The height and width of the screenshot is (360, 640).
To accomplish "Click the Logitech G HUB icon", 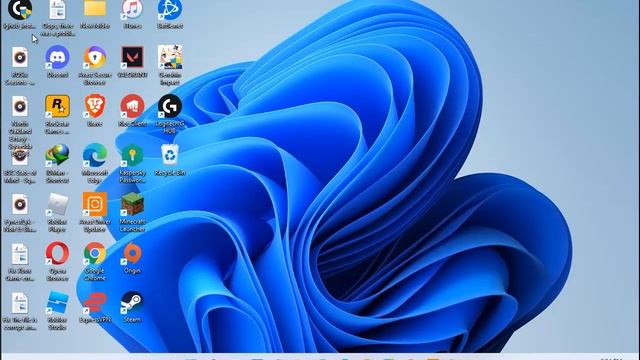I will pos(170,114).
